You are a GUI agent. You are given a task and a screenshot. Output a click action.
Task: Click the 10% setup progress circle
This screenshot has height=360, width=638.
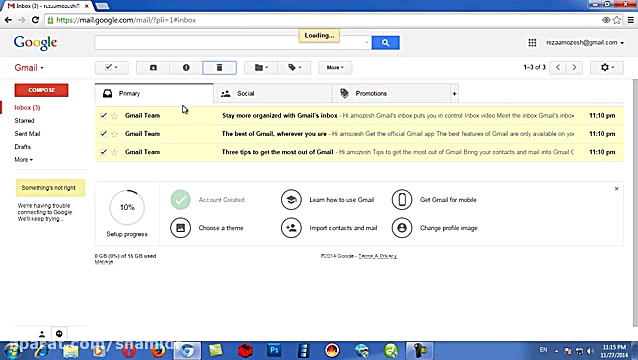(x=127, y=207)
